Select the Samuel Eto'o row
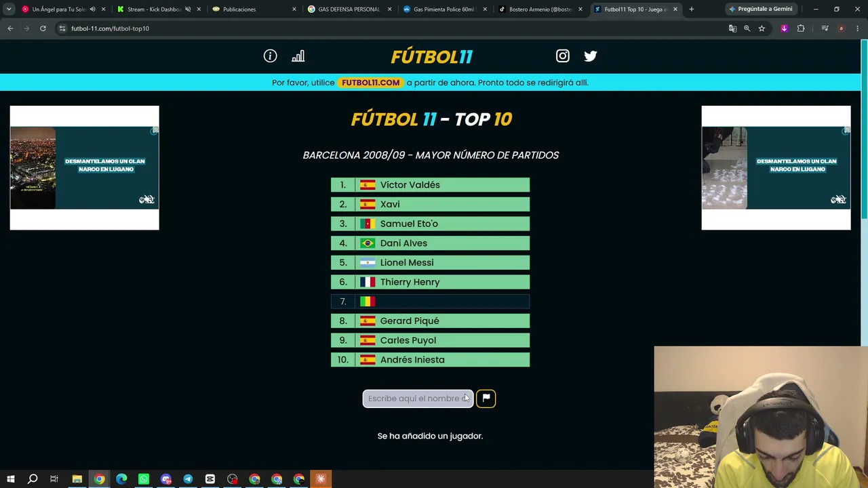Screen dimensions: 868x488 click(x=430, y=224)
